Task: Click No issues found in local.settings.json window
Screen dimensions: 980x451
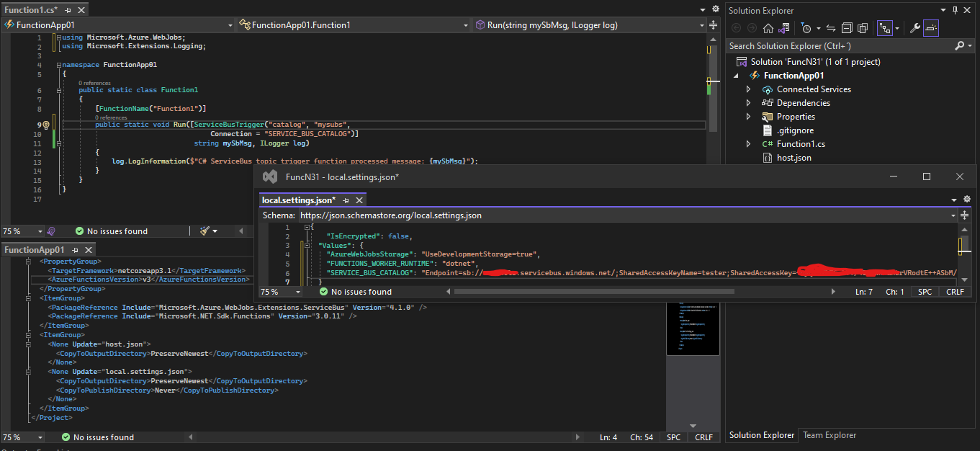Action: point(355,292)
